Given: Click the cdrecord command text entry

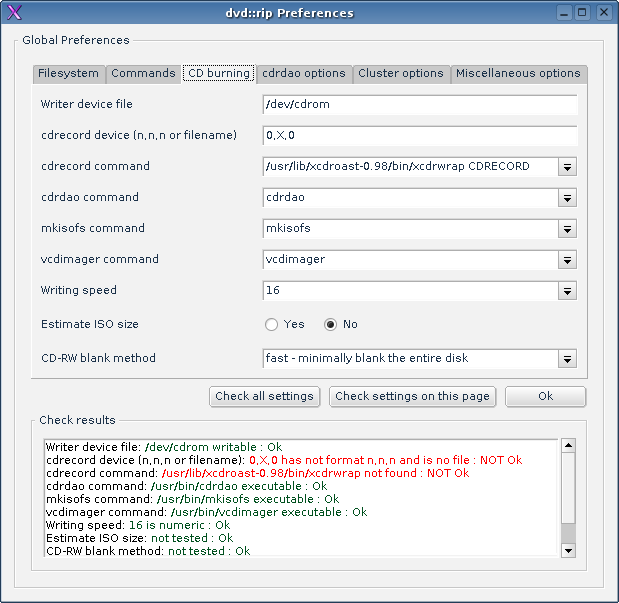Looking at the screenshot, I should pos(410,167).
